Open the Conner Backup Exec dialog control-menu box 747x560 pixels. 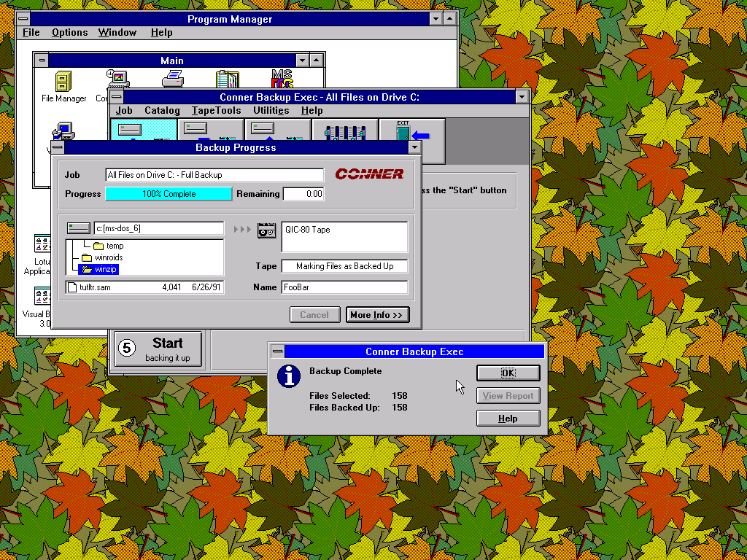[x=277, y=351]
